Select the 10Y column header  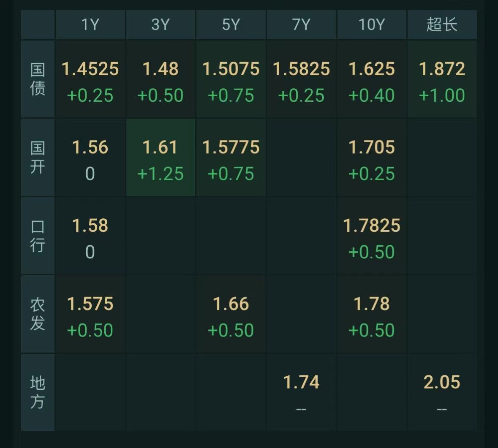372,24
